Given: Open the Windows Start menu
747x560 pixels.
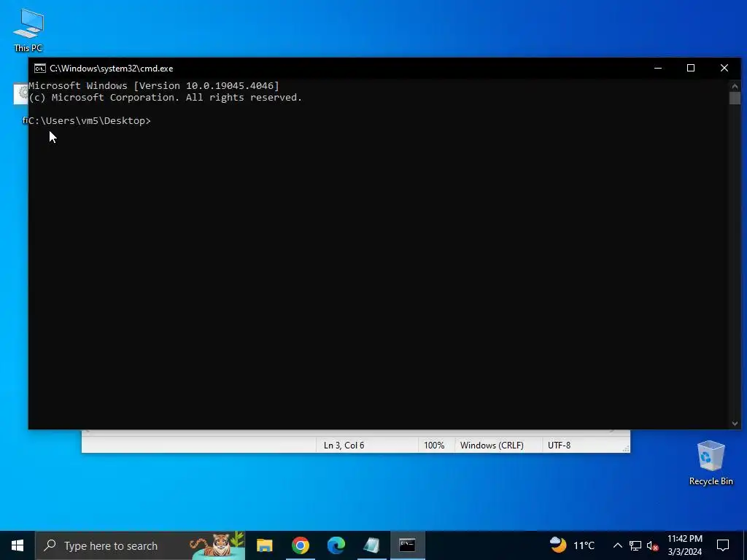Looking at the screenshot, I should pos(18,545).
